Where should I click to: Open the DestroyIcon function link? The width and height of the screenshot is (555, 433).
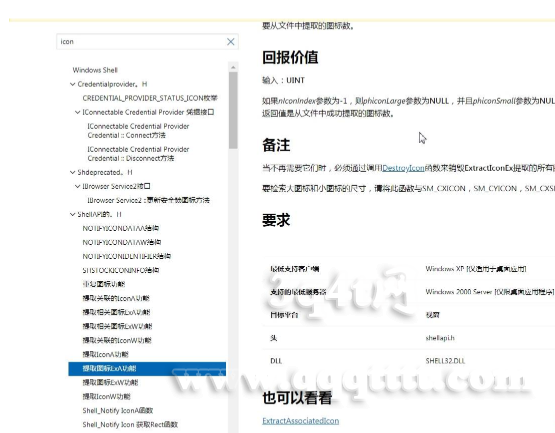(403, 168)
